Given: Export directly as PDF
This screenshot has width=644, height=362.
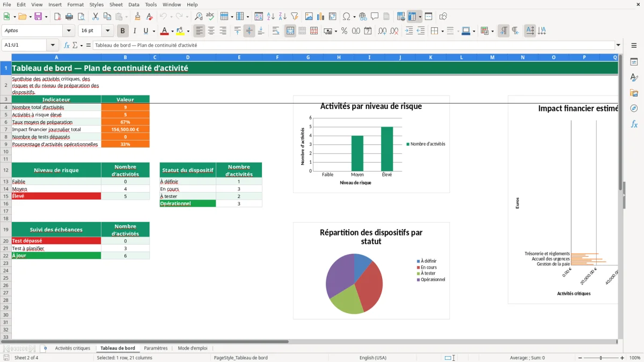Looking at the screenshot, I should 57,17.
